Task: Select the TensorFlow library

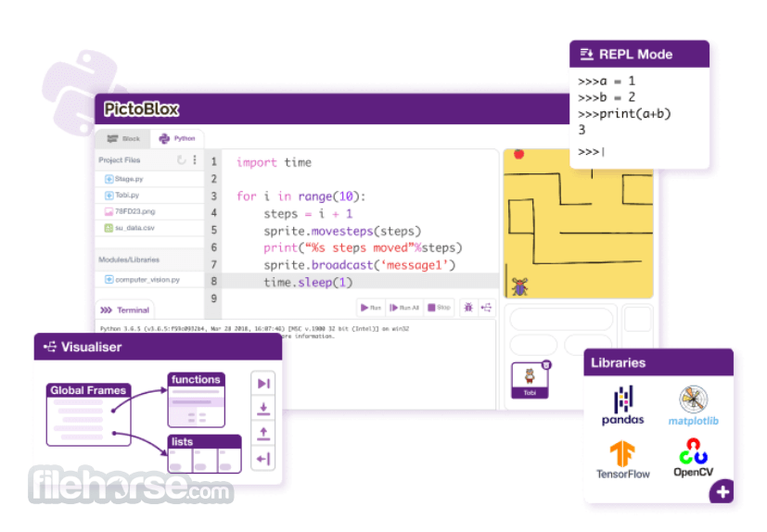Action: click(622, 460)
